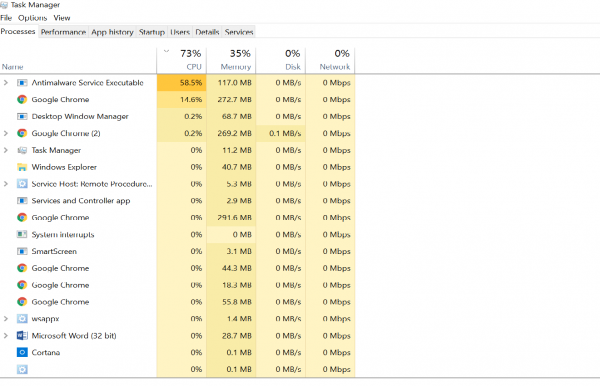Open the Options menu

click(x=33, y=18)
